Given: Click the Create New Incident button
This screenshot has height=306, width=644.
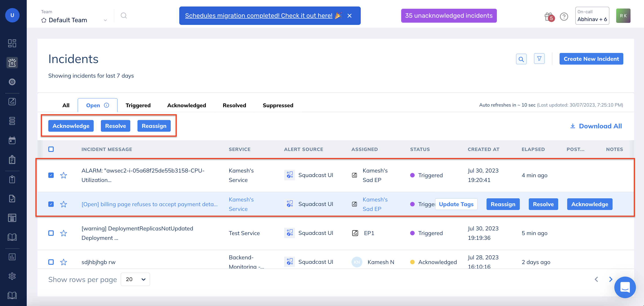Looking at the screenshot, I should [591, 59].
